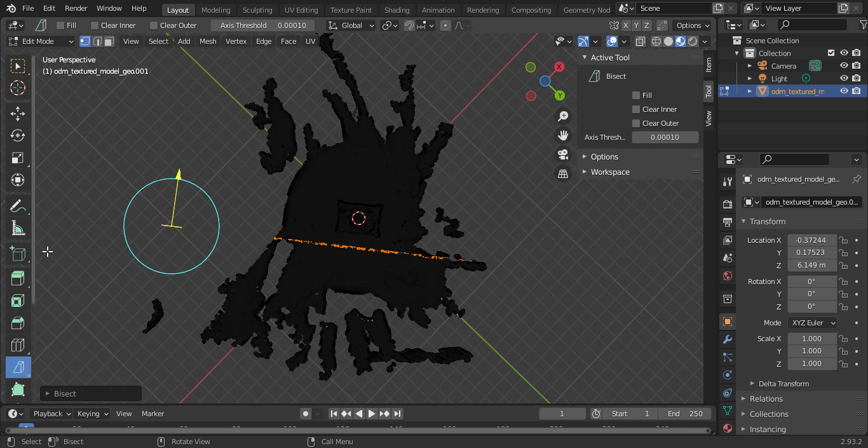Screen dimensions: 868x448
Task: Adjust the Axis Threshold slider in header
Action: pyautogui.click(x=263, y=25)
